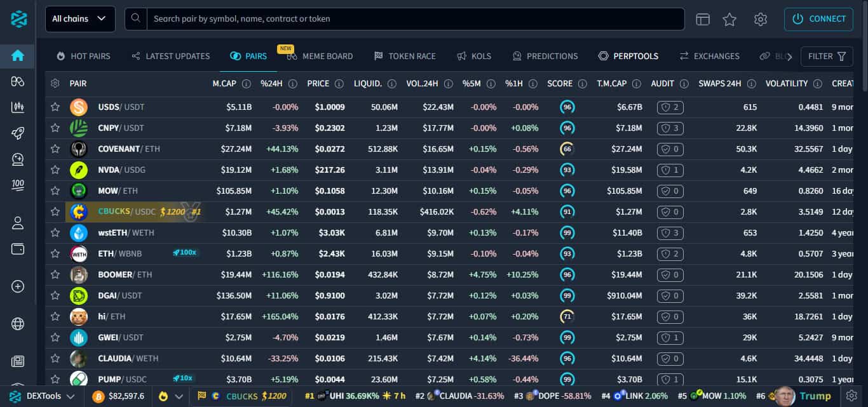868x407 pixels.
Task: Favorite the COVENANT/ETH pair star
Action: pos(55,149)
